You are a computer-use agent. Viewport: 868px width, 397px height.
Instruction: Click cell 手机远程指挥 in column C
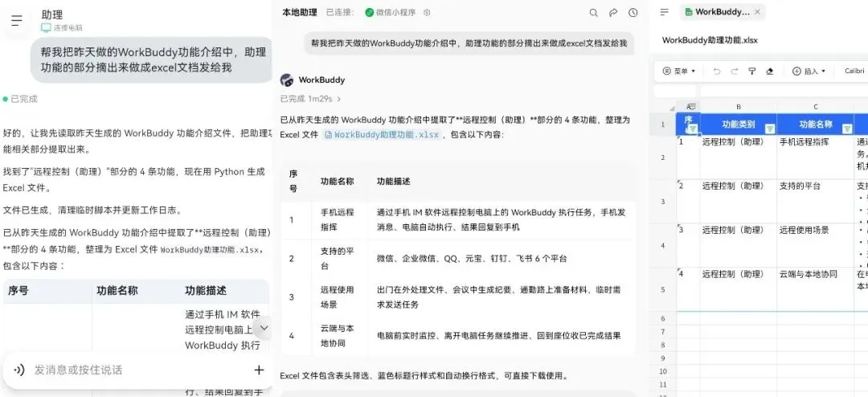pyautogui.click(x=816, y=158)
